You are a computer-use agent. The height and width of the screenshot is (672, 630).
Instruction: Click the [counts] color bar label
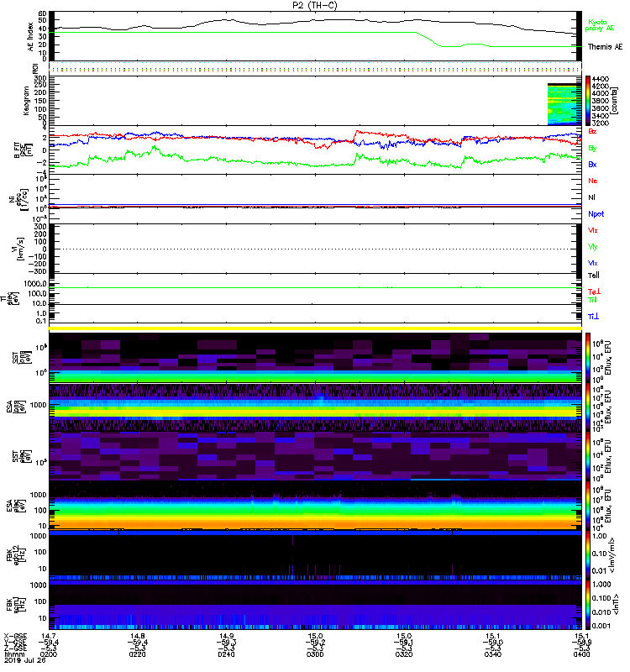pos(615,101)
